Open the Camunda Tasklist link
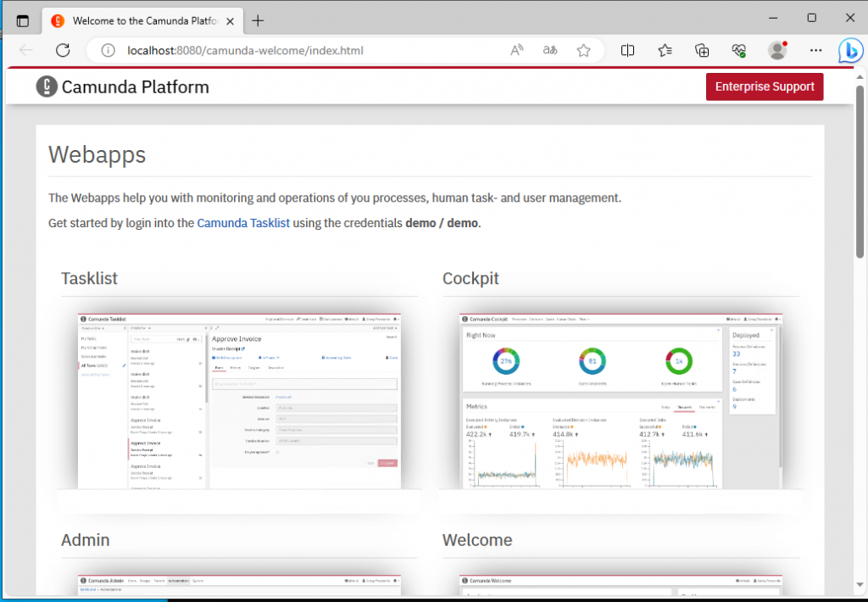 [243, 223]
